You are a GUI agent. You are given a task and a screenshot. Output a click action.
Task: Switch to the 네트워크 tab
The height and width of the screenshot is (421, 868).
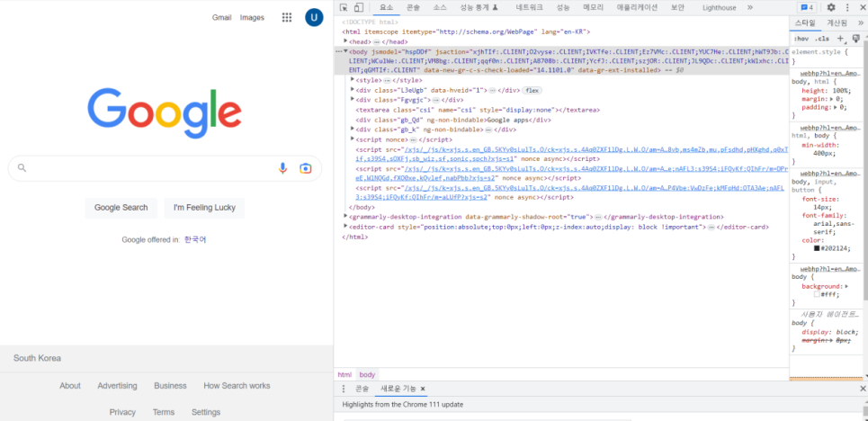coord(529,8)
